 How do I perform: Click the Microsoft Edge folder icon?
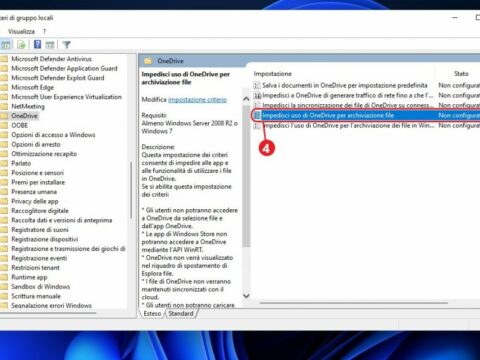4,87
